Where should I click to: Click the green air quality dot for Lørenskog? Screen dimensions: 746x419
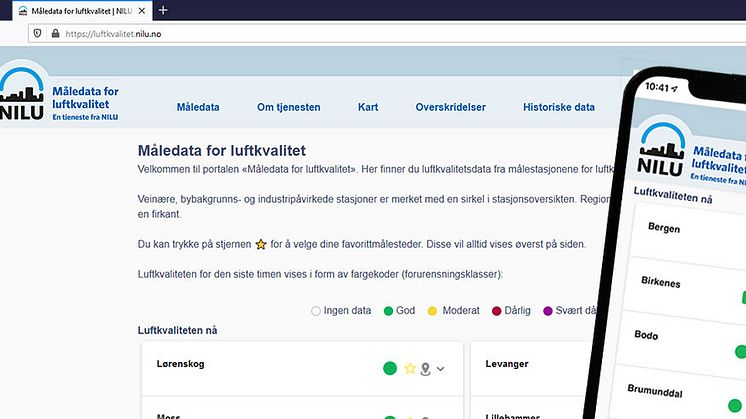(x=390, y=369)
